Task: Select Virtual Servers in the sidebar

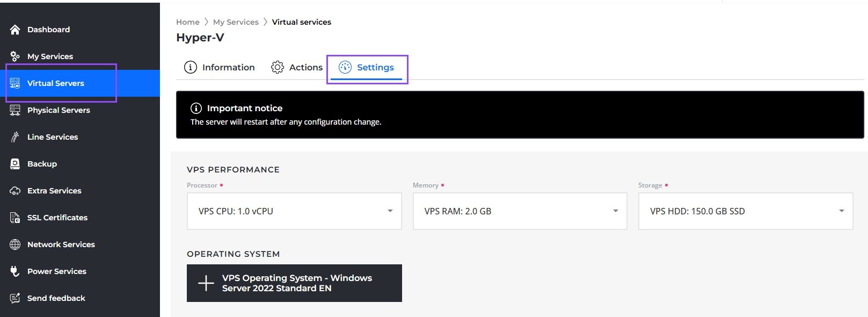Action: pyautogui.click(x=55, y=83)
